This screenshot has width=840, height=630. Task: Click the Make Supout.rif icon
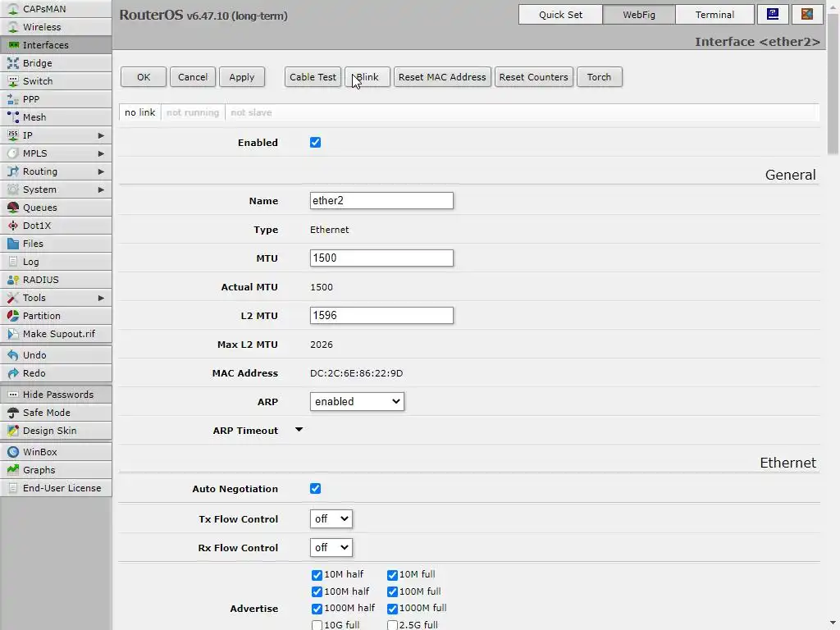tap(13, 334)
